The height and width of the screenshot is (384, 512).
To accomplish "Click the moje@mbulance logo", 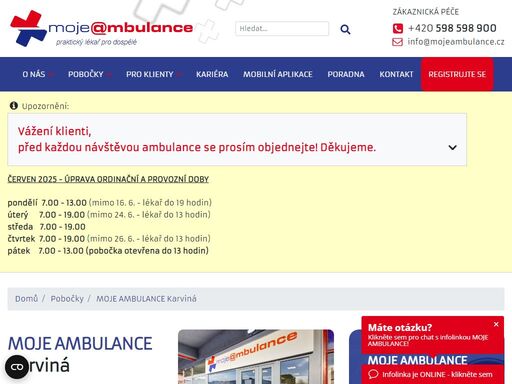I will (x=101, y=28).
